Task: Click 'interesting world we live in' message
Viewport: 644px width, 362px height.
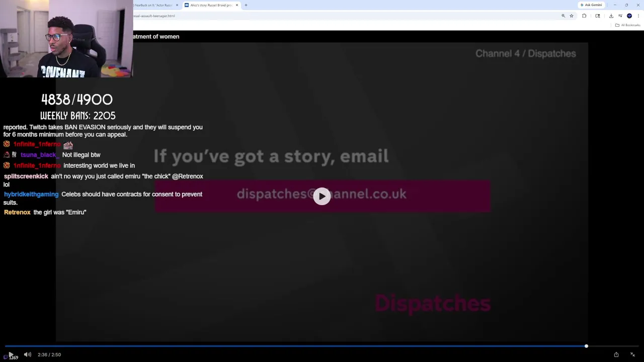Action: point(99,165)
